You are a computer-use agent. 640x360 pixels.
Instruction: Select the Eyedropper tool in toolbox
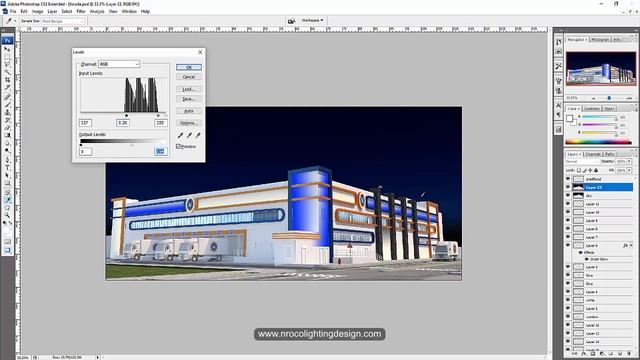(7, 200)
